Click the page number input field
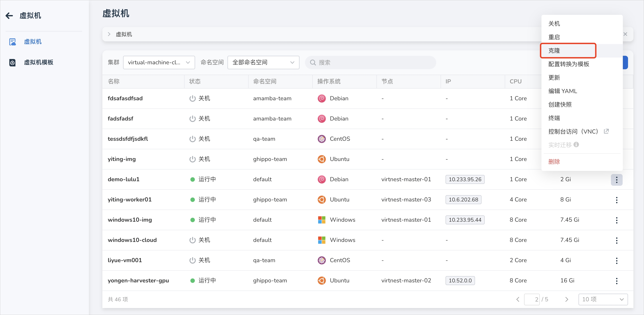The height and width of the screenshot is (315, 644). pyautogui.click(x=532, y=299)
